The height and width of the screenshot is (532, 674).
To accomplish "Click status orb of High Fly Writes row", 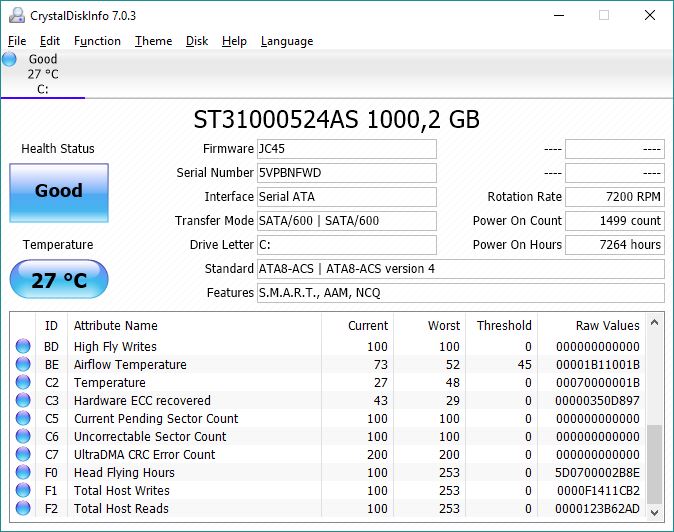I will (x=23, y=346).
